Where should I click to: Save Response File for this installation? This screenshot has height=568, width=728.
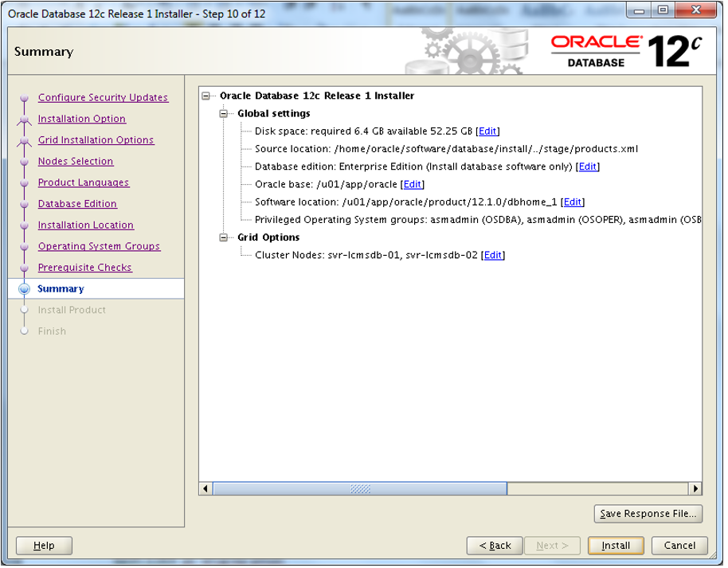648,514
